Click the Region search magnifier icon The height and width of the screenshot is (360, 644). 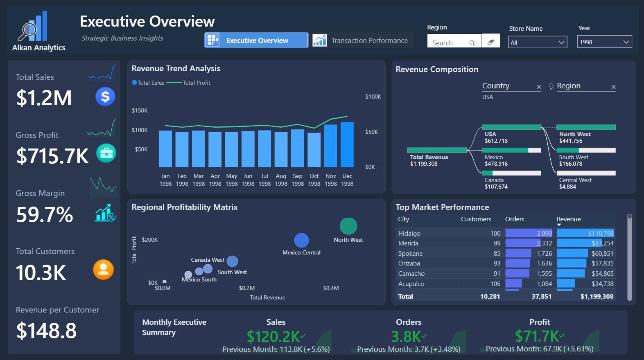(472, 43)
